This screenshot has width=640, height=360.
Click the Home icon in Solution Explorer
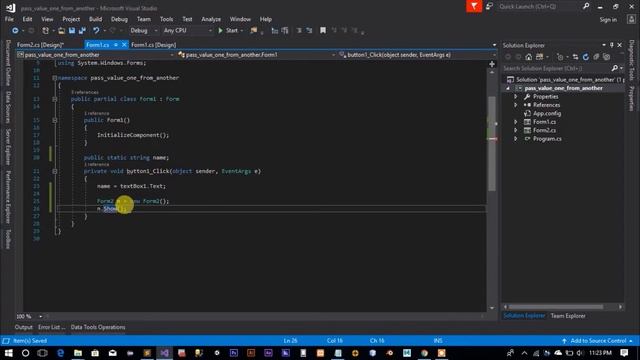(x=529, y=57)
